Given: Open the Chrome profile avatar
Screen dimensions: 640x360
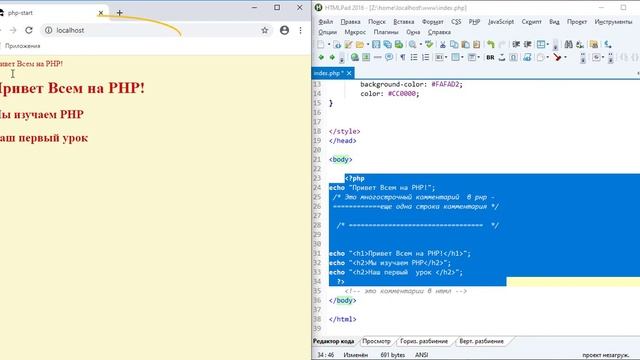Looking at the screenshot, I should 284,30.
